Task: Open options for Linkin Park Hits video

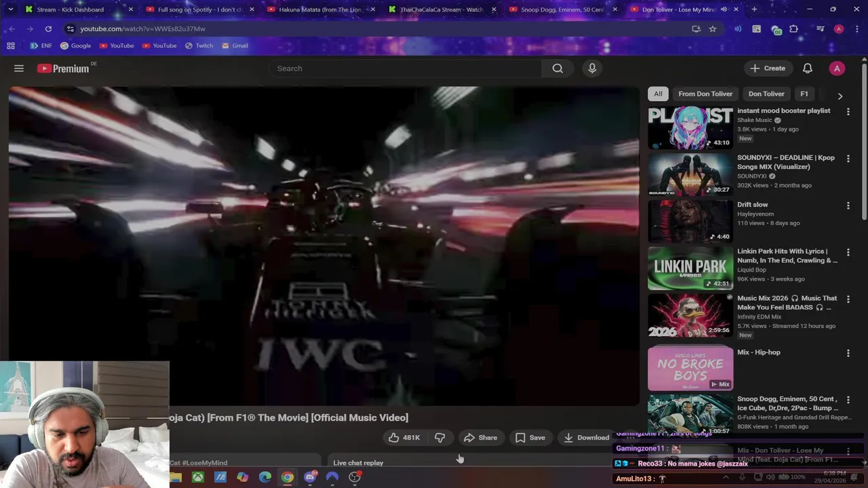Action: (x=848, y=251)
